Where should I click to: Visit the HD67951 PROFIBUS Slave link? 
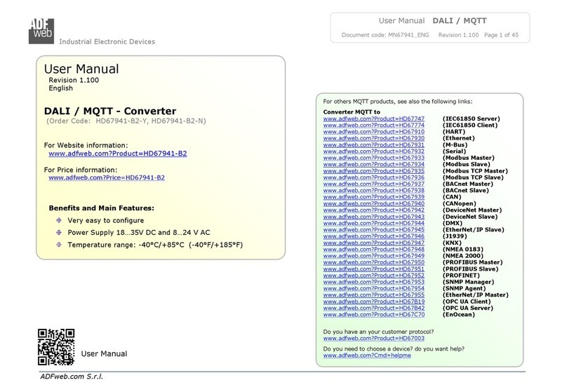pos(374,269)
